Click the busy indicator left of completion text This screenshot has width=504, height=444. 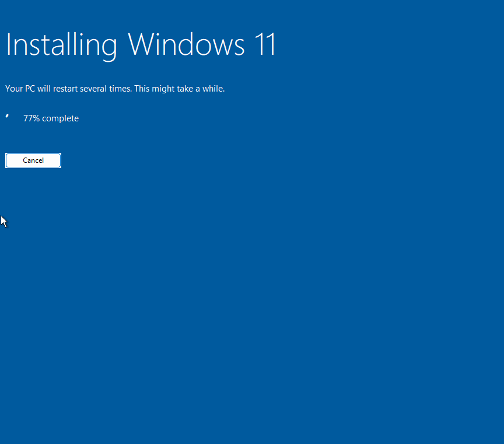(x=8, y=117)
